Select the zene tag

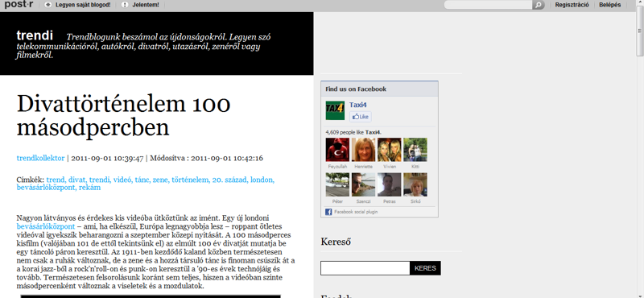pyautogui.click(x=160, y=180)
